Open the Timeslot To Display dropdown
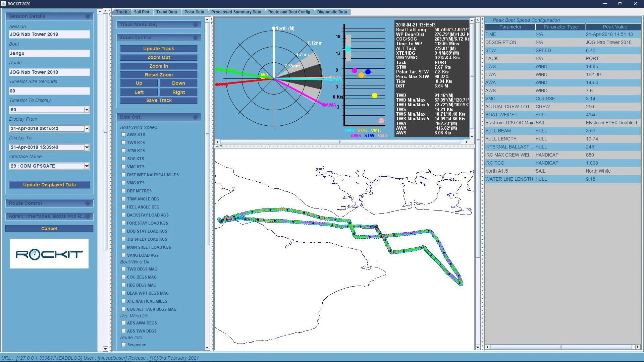Screen dimensions: 644x362 point(87,110)
